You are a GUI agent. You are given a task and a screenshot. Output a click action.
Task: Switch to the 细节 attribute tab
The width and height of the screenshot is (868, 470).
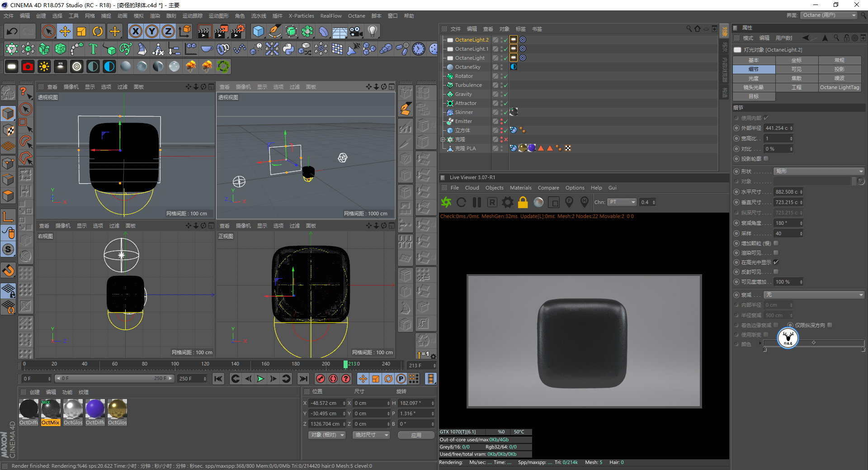754,69
